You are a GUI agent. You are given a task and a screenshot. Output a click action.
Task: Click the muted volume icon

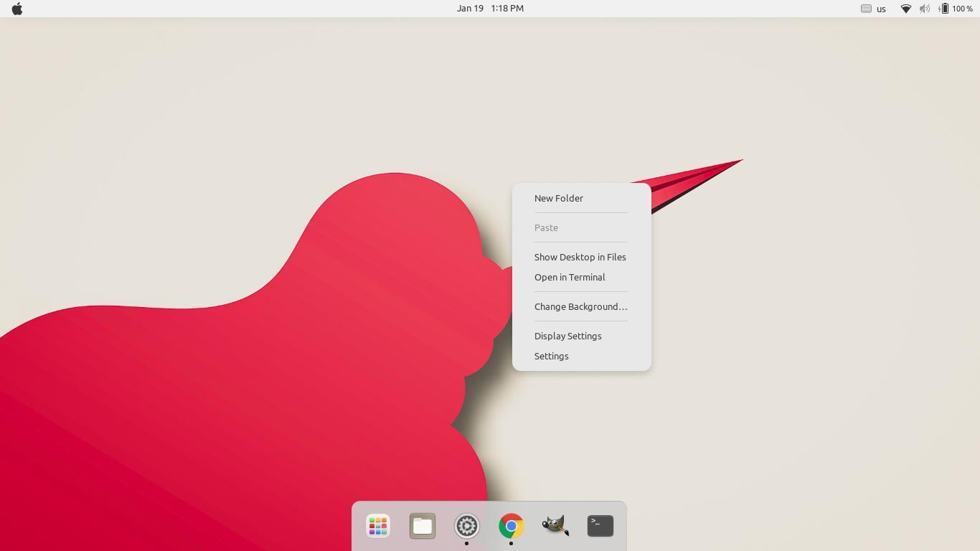(925, 9)
